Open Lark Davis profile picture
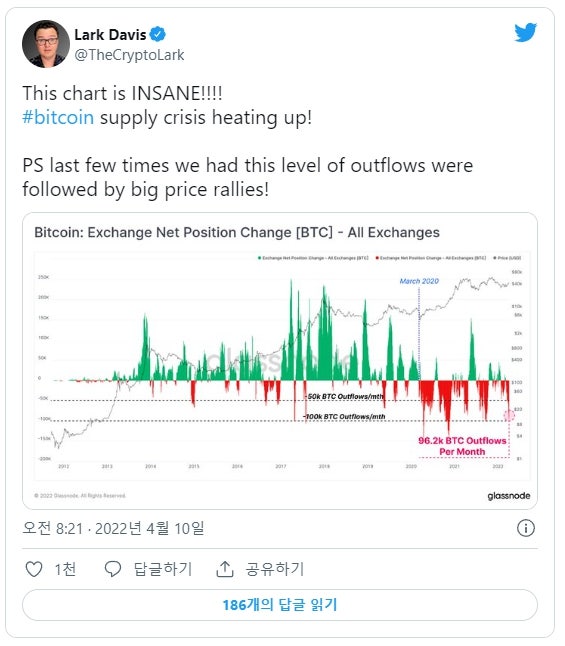Screen dimensions: 565x646 point(46,44)
